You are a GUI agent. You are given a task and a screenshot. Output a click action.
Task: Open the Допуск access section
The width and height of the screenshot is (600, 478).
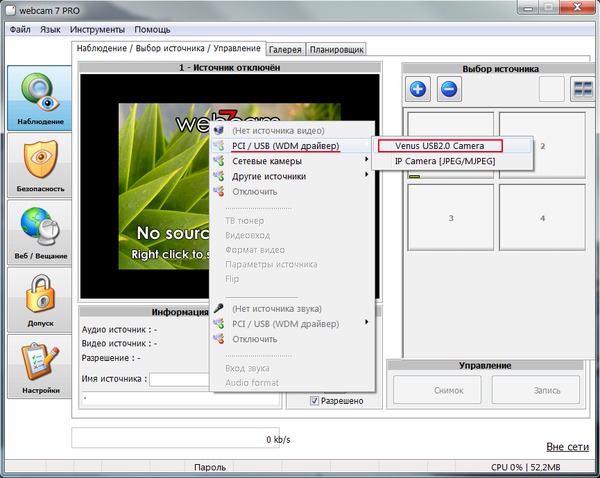[x=39, y=300]
